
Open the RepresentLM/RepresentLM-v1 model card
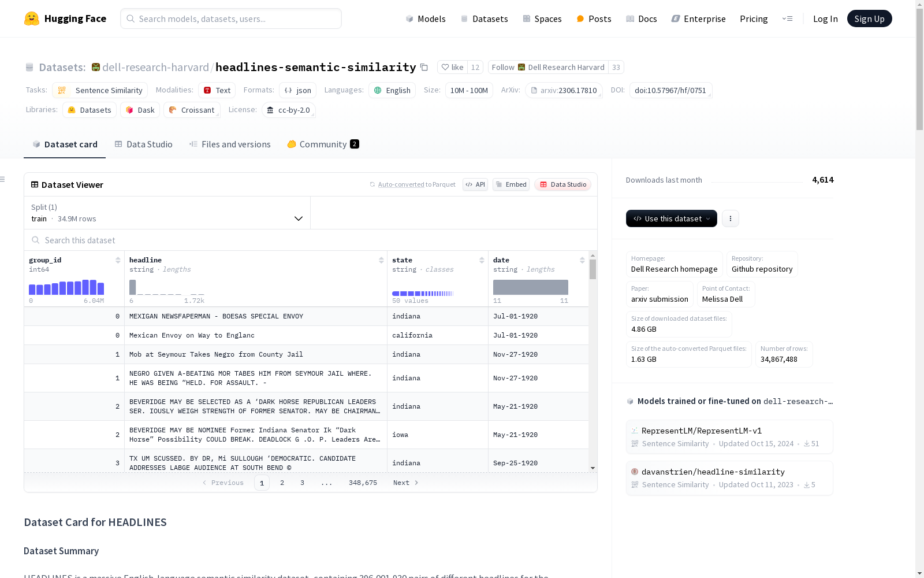(729, 437)
